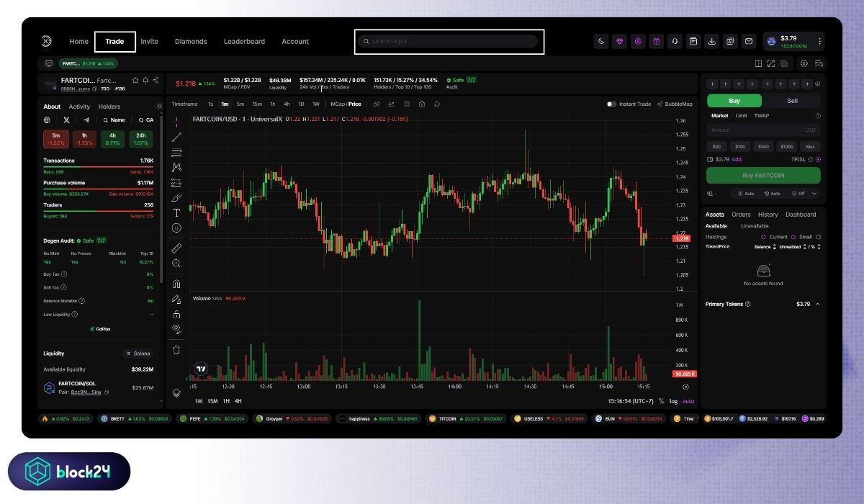Select the 15m timeframe

tap(257, 104)
